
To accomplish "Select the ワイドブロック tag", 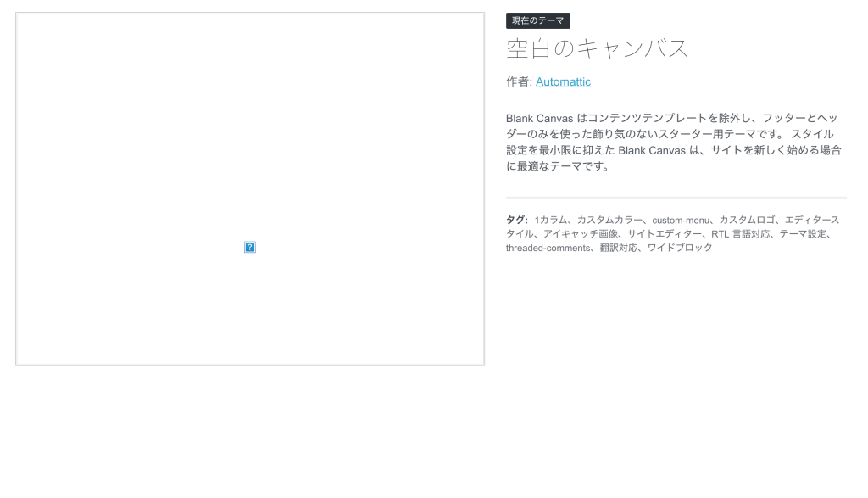I will click(680, 248).
